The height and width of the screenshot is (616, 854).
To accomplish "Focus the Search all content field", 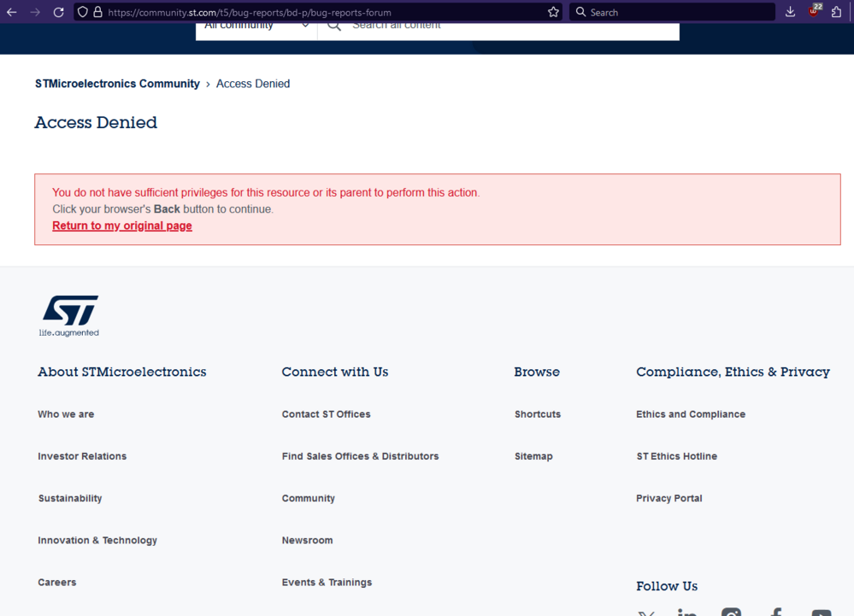I will point(498,31).
